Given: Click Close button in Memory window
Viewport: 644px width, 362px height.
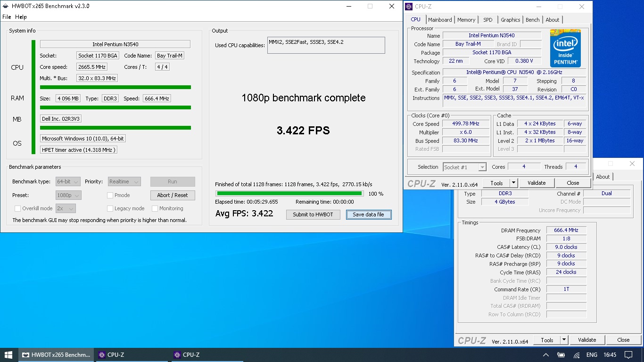Looking at the screenshot, I should pyautogui.click(x=623, y=340).
